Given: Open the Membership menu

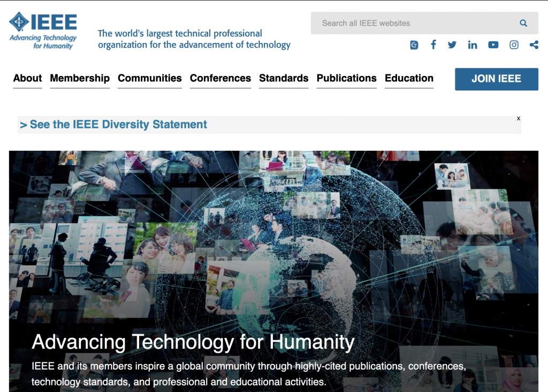Looking at the screenshot, I should (x=80, y=78).
